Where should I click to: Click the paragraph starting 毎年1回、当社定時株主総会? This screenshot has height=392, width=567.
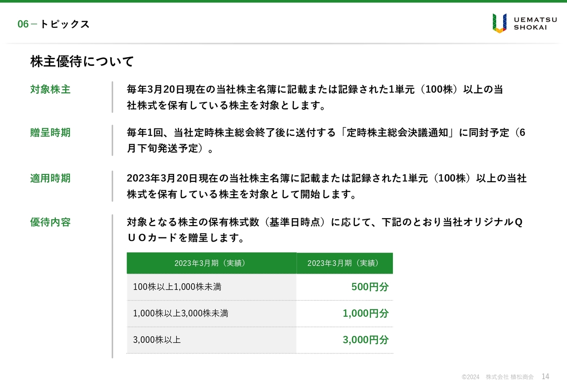click(x=326, y=140)
